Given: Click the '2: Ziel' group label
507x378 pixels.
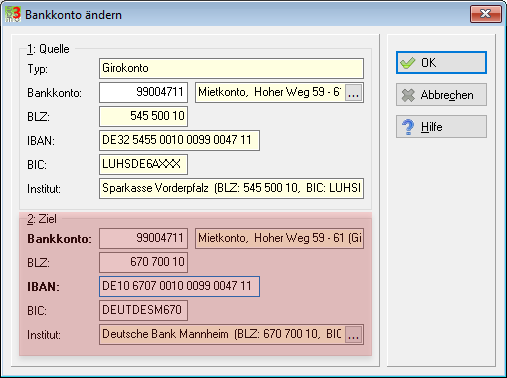Looking at the screenshot, I should [x=42, y=219].
